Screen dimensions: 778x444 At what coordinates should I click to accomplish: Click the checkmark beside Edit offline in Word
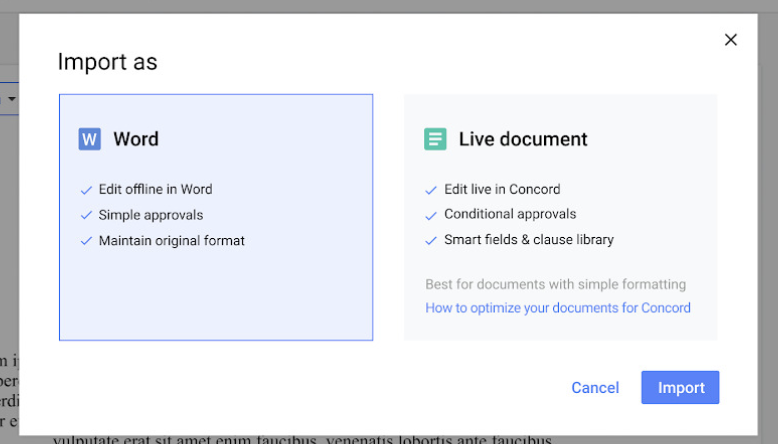[86, 190]
